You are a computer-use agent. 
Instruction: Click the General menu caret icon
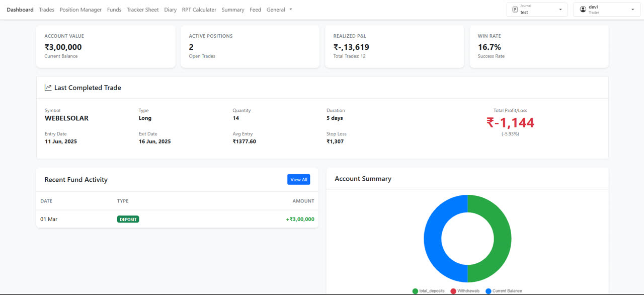(290, 9)
